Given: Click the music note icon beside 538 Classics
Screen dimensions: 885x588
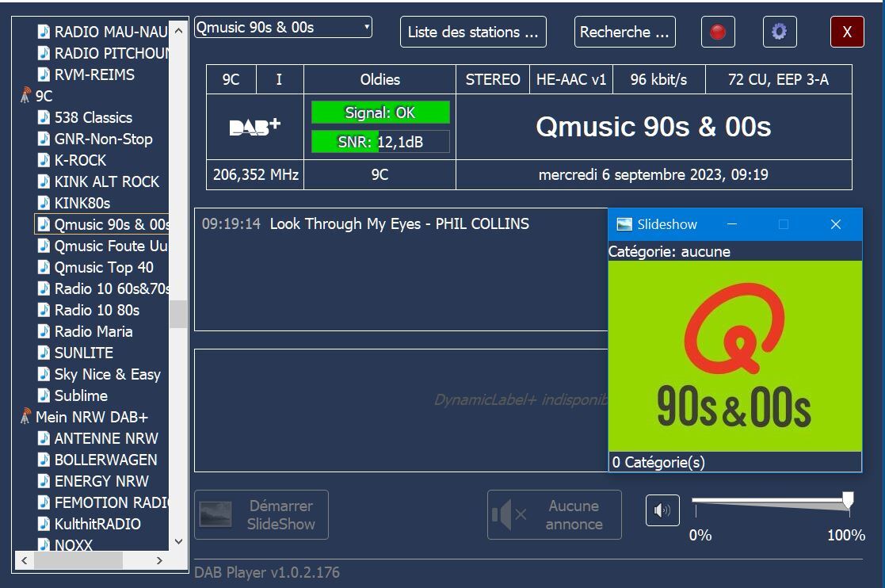Looking at the screenshot, I should (x=44, y=117).
